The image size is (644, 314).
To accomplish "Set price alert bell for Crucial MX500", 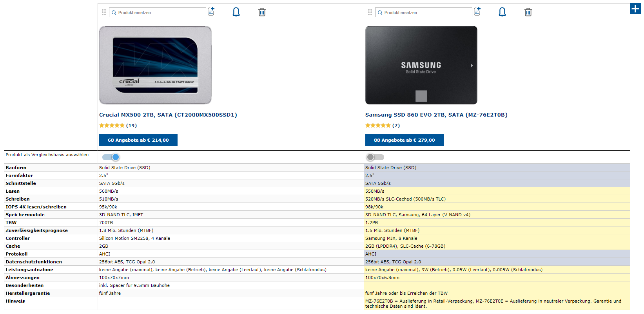I will 236,12.
